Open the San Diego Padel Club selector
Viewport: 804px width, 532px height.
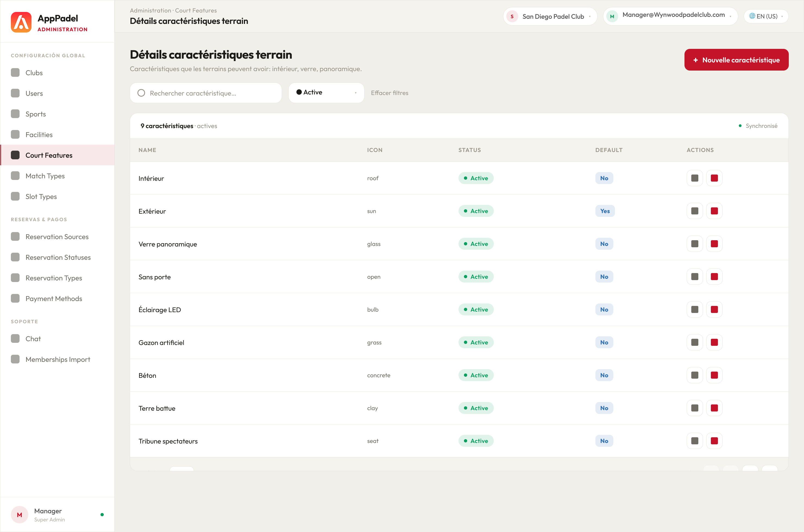tap(550, 16)
